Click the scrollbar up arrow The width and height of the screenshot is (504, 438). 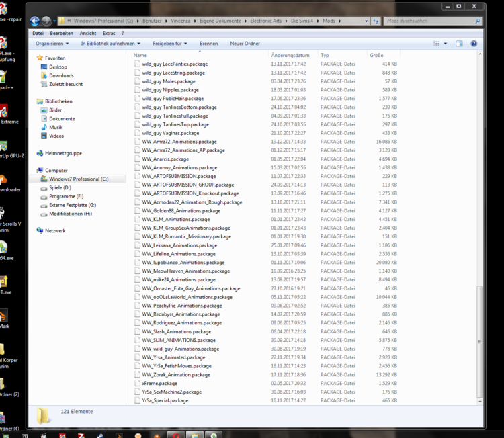[x=480, y=54]
